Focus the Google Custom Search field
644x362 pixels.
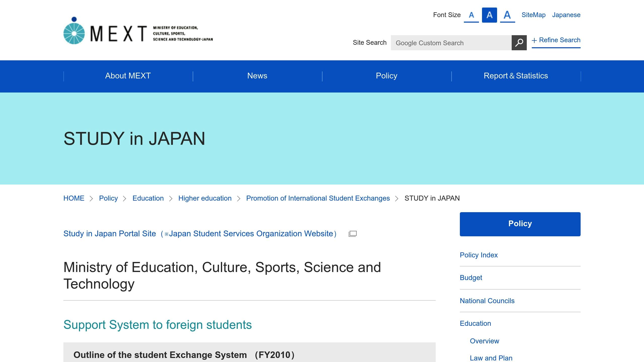[x=451, y=43]
